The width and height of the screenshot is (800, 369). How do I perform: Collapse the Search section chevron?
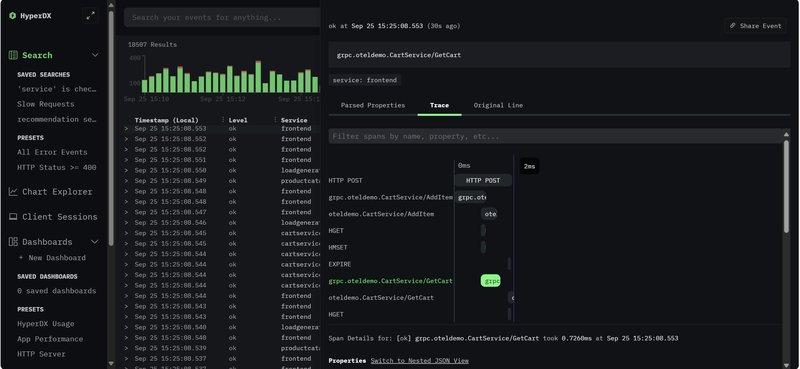coord(95,55)
